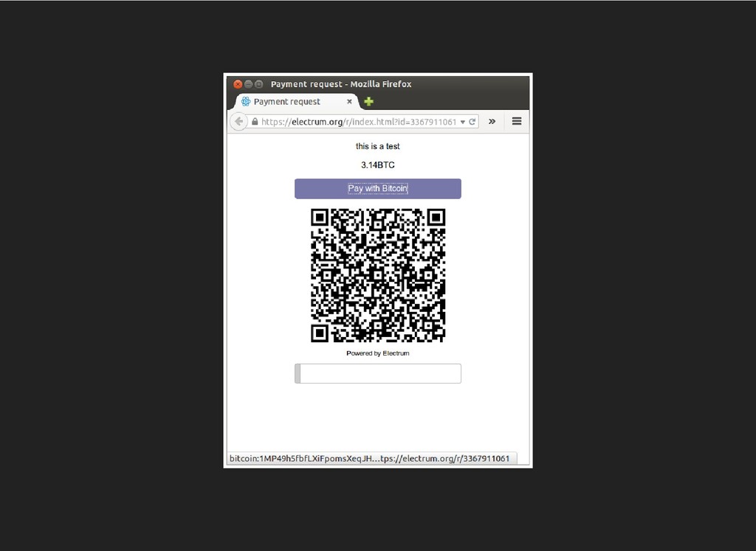Open the URL history dropdown arrow

[x=463, y=122]
